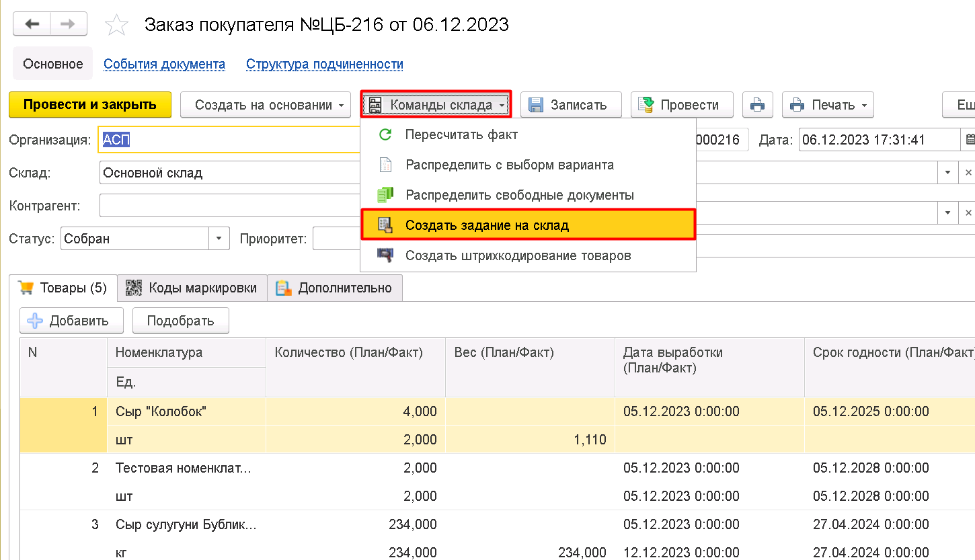Select Распределить свободные документы
Screen dimensions: 975x560
[x=519, y=195]
